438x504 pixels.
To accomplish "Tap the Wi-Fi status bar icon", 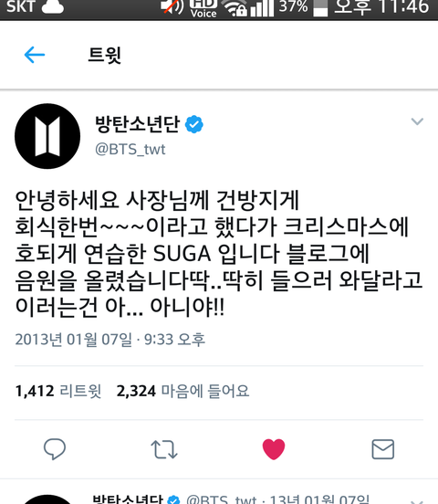I will pos(235,7).
